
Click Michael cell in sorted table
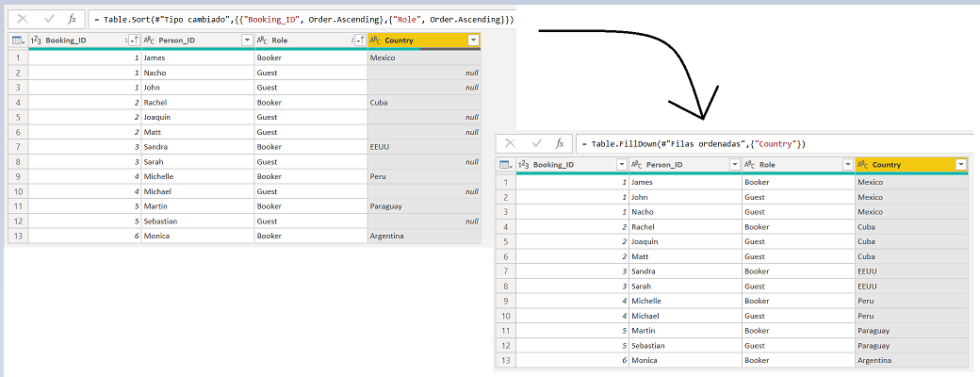198,191
